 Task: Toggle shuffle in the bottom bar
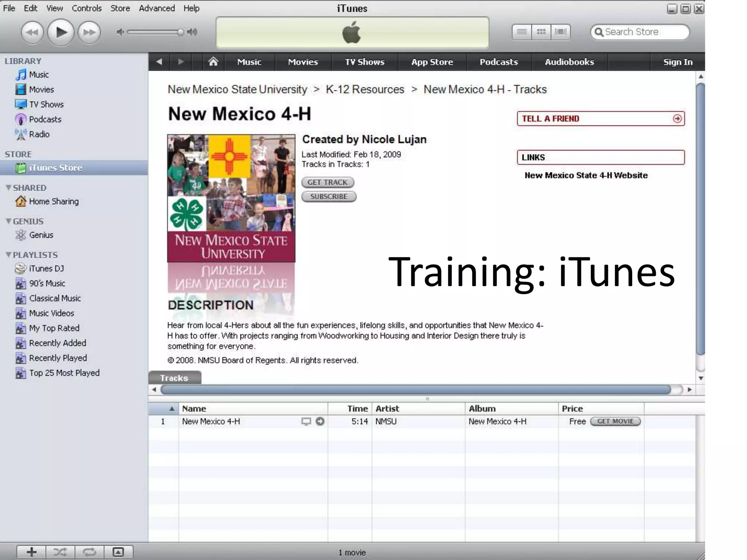tap(60, 552)
